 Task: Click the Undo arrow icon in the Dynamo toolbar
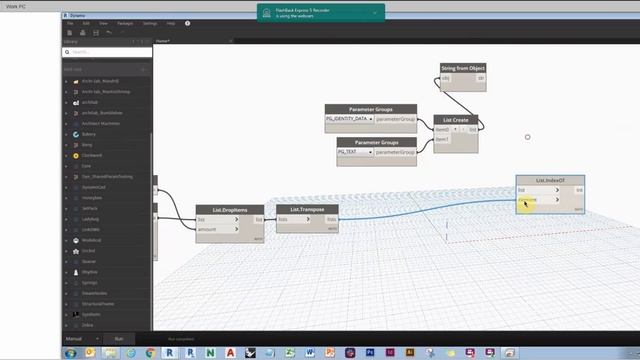pos(109,33)
